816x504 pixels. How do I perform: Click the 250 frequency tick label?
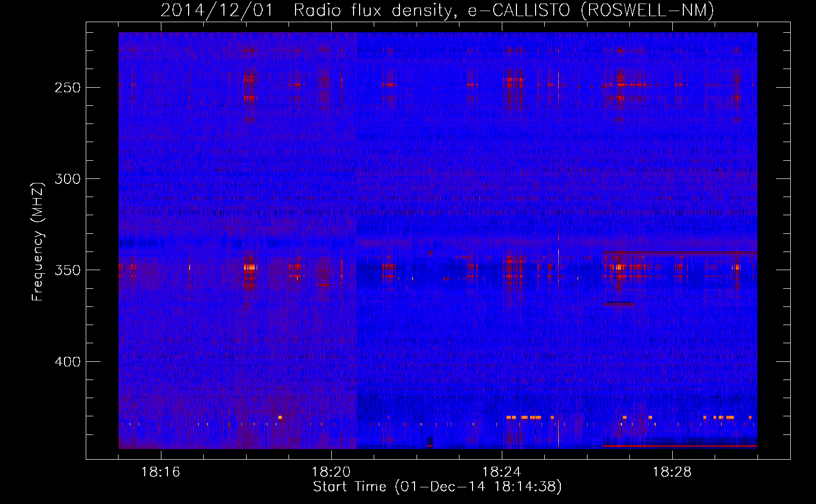(68, 88)
